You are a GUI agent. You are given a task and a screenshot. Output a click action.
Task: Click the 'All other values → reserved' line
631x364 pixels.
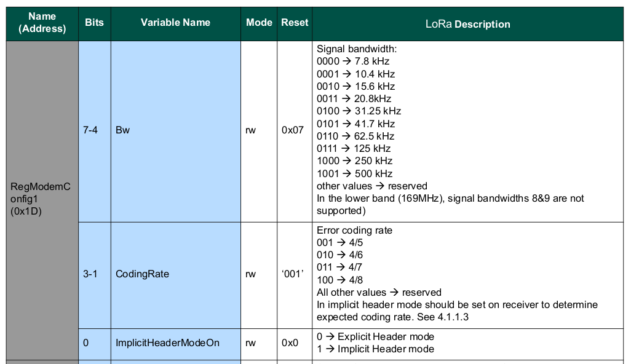[379, 293]
